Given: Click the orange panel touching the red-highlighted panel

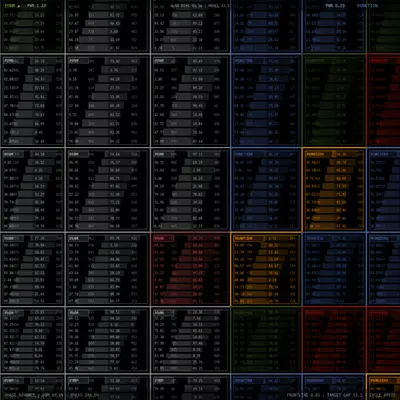Looking at the screenshot, I should [266, 269].
